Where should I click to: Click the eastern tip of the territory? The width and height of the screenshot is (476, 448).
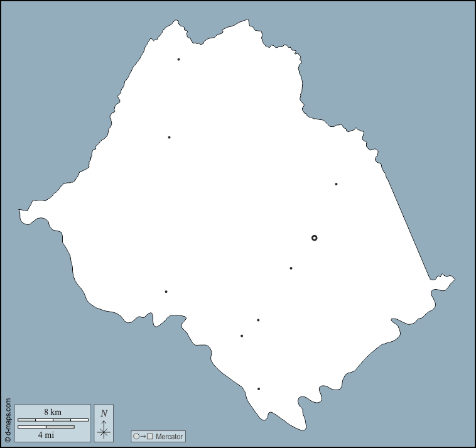[453, 279]
